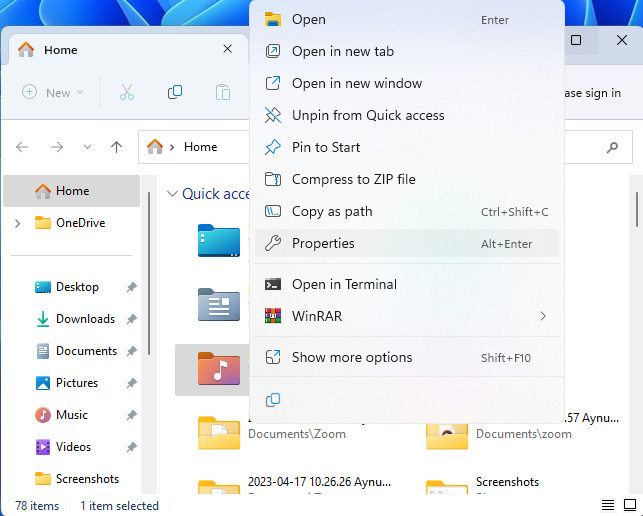This screenshot has height=516, width=643.
Task: Click the pin icon beside Videos
Action: pos(131,447)
